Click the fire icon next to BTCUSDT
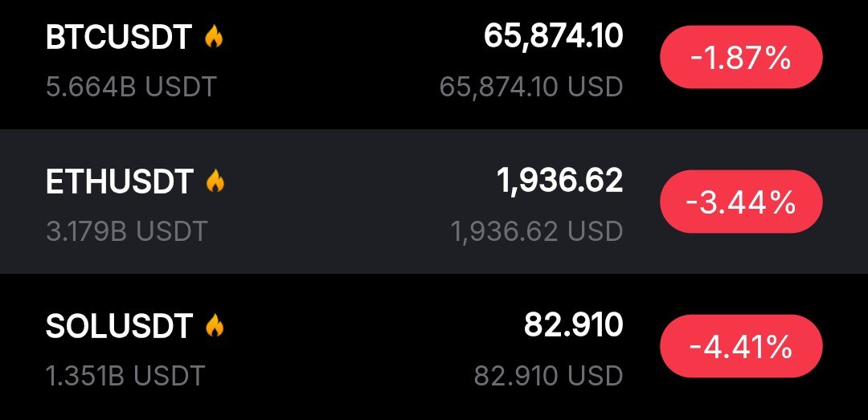This screenshot has width=868, height=420. 213,37
